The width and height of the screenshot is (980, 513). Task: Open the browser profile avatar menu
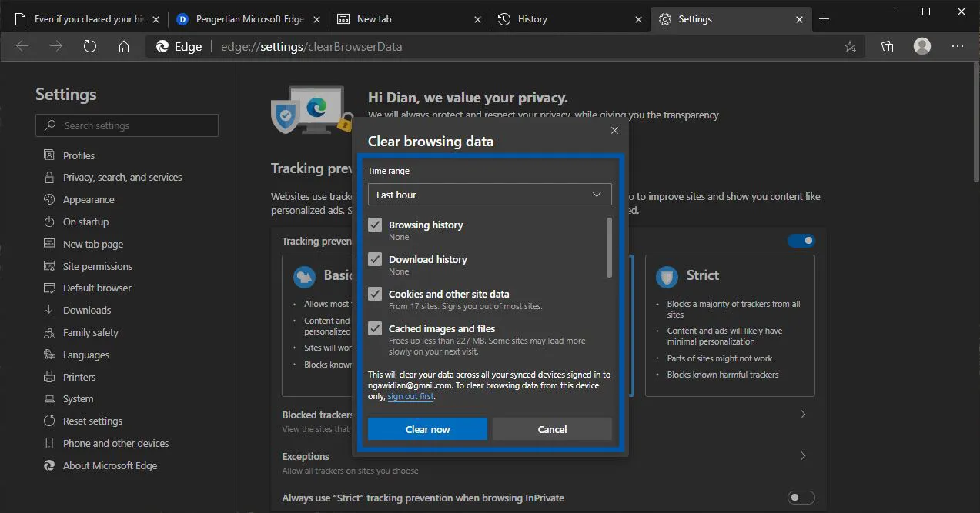[x=921, y=46]
